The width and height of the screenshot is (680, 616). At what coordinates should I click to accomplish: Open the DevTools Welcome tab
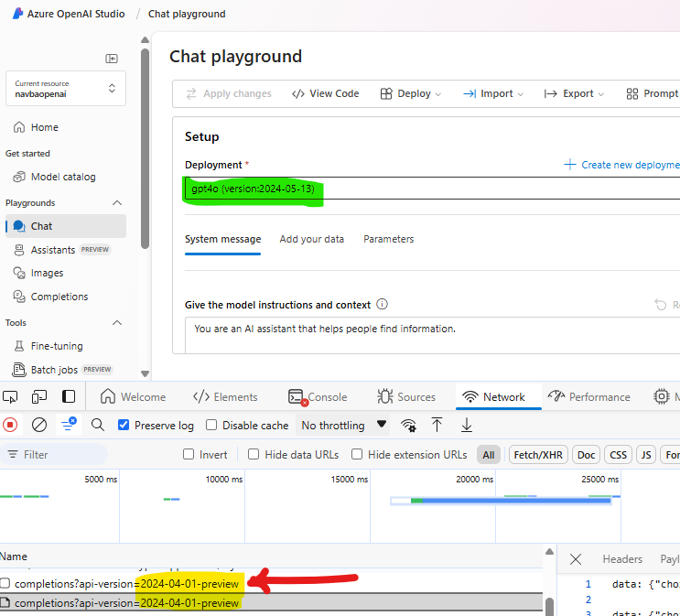[x=133, y=397]
